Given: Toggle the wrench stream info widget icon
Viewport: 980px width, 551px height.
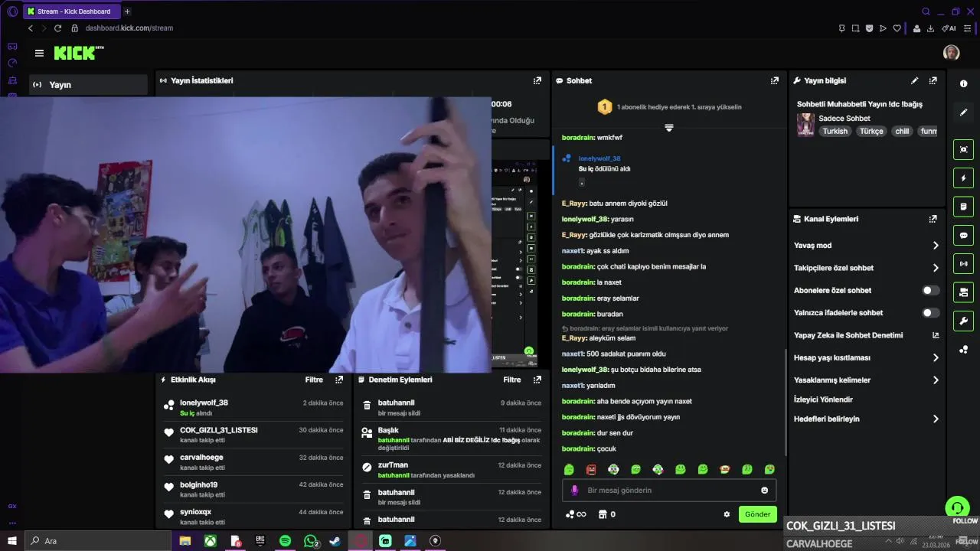Looking at the screenshot, I should pyautogui.click(x=963, y=320).
